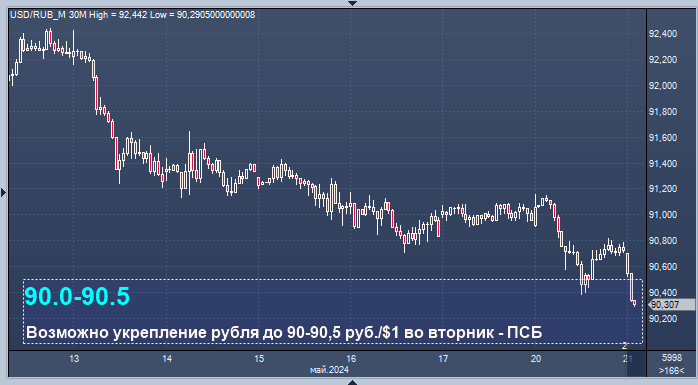Click the 92,400 price axis label
The height and width of the screenshot is (385, 698).
pos(663,34)
